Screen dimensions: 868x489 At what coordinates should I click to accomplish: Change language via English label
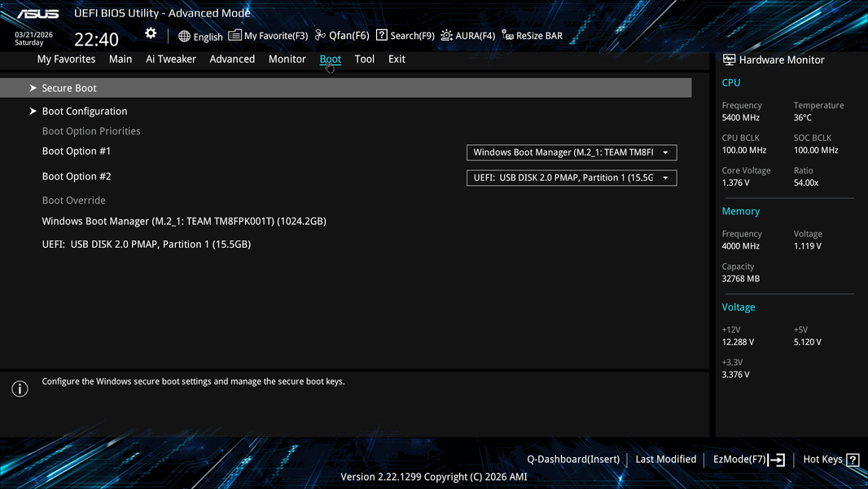click(208, 37)
